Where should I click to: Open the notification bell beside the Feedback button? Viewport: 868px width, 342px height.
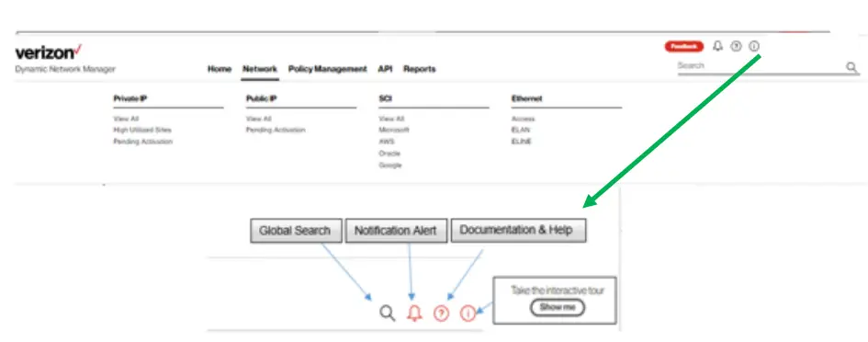tap(718, 47)
